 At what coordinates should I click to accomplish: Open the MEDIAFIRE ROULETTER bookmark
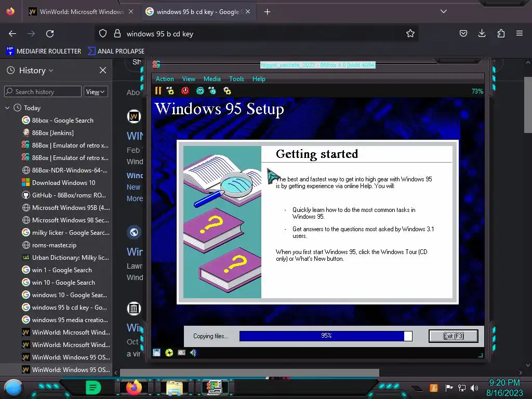click(x=44, y=51)
